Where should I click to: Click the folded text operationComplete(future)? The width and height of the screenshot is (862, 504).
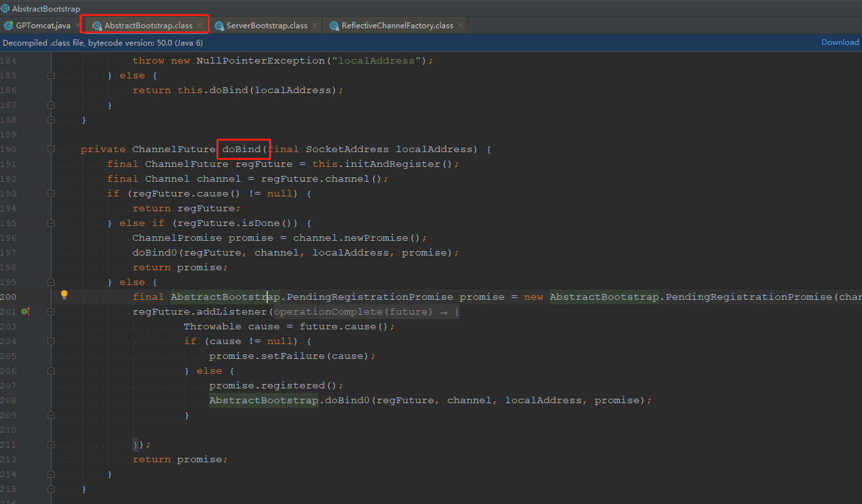[x=353, y=312]
